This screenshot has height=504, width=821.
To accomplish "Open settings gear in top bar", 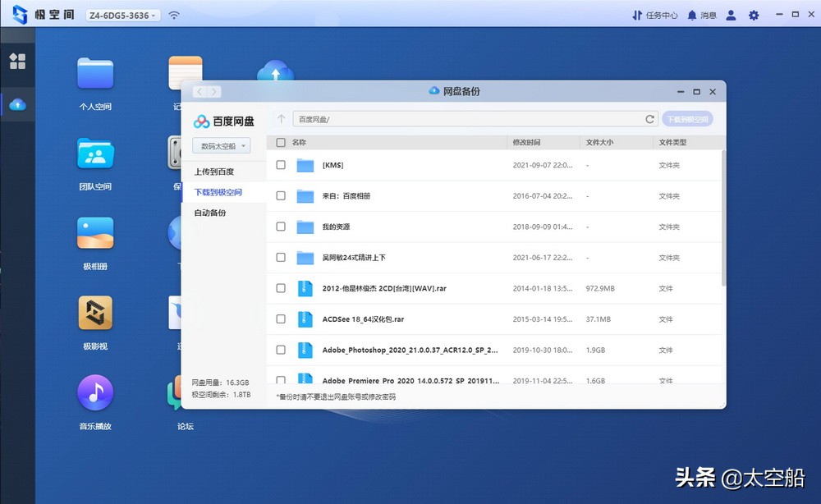I will (x=754, y=15).
